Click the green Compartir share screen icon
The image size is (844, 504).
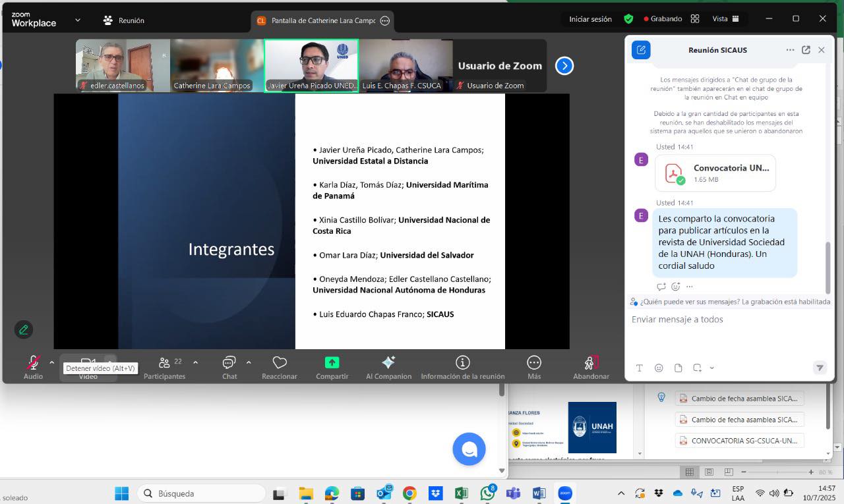tap(332, 363)
